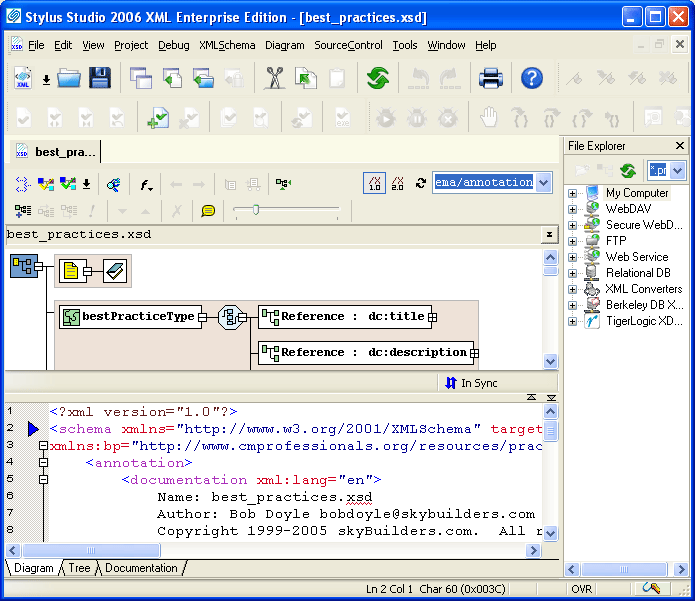This screenshot has height=601, width=695.
Task: Collapse the documentation fold on line 5
Action: coord(43,479)
